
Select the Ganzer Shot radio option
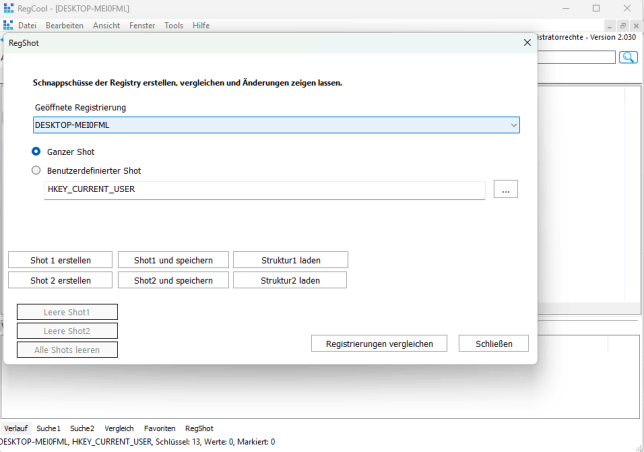(36, 151)
